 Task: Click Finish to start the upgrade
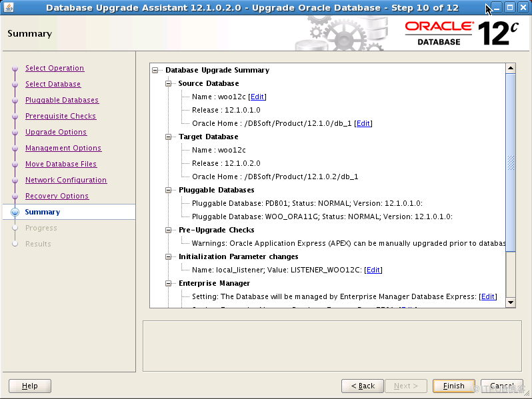(453, 386)
